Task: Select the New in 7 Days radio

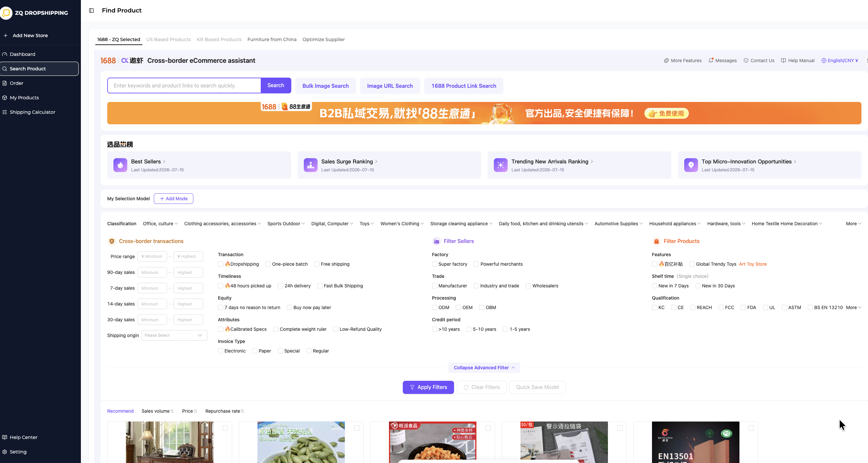Action: 654,286
